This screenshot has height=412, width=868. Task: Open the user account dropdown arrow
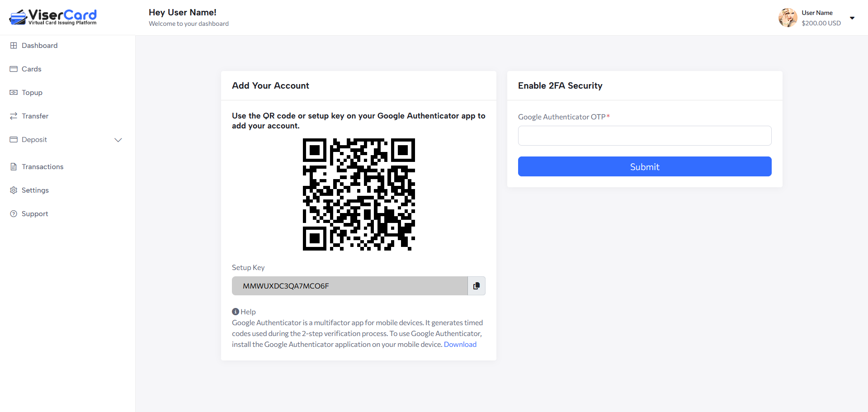point(852,18)
